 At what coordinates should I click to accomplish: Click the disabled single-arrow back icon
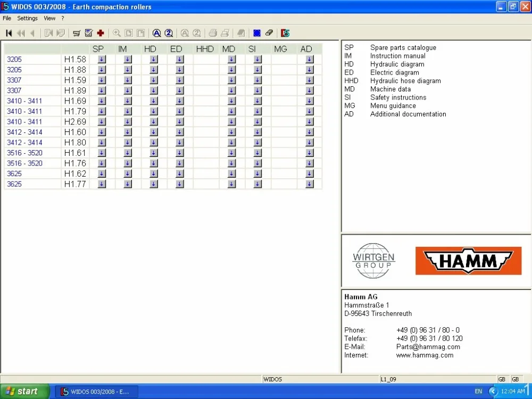point(32,33)
